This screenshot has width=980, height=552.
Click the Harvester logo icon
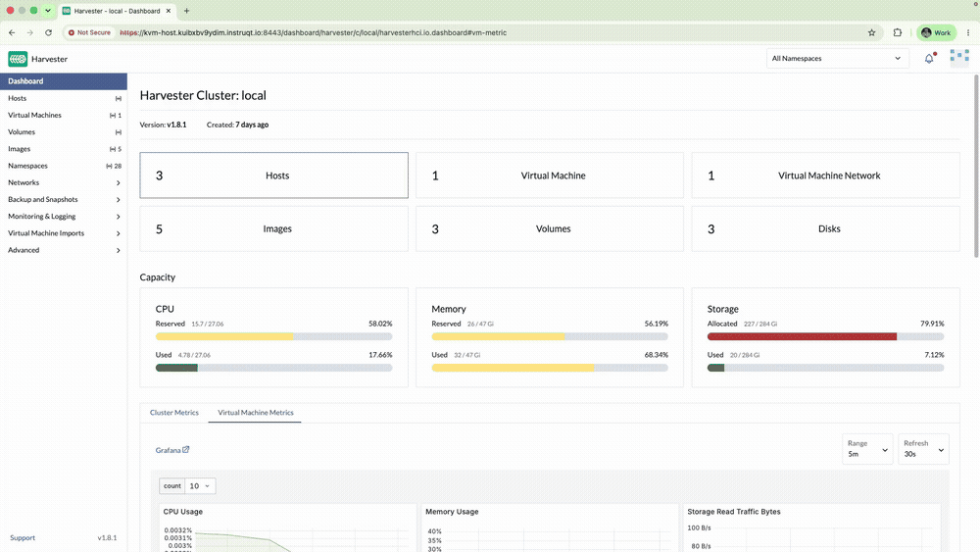click(18, 59)
